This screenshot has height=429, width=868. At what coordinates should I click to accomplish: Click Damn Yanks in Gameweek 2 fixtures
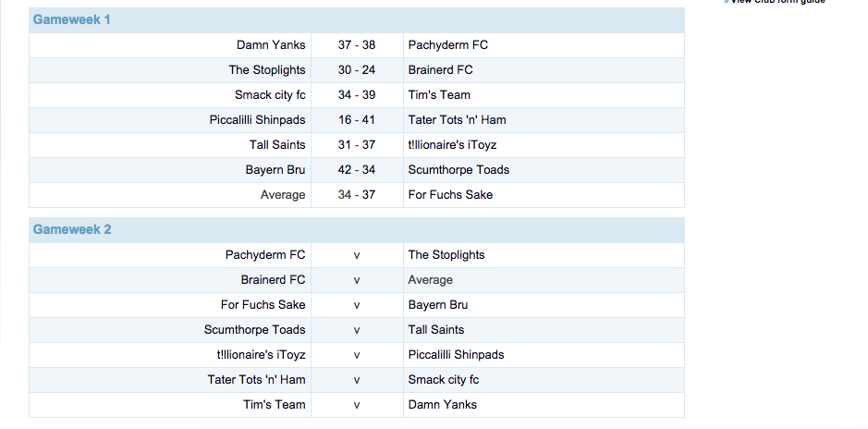(x=442, y=405)
